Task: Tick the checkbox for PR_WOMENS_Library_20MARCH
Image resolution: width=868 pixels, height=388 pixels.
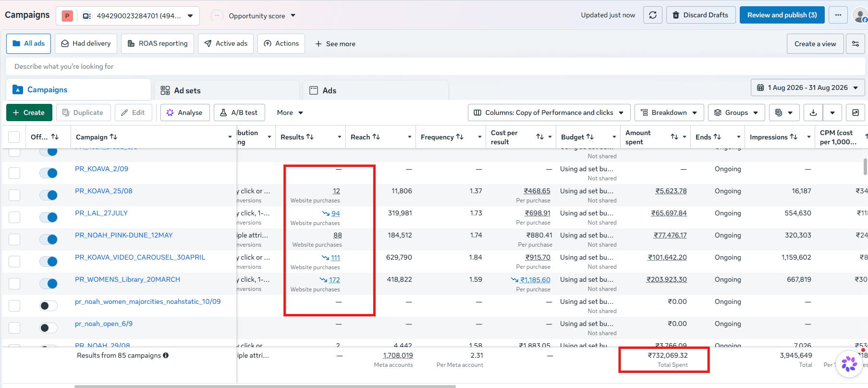Action: pyautogui.click(x=14, y=284)
